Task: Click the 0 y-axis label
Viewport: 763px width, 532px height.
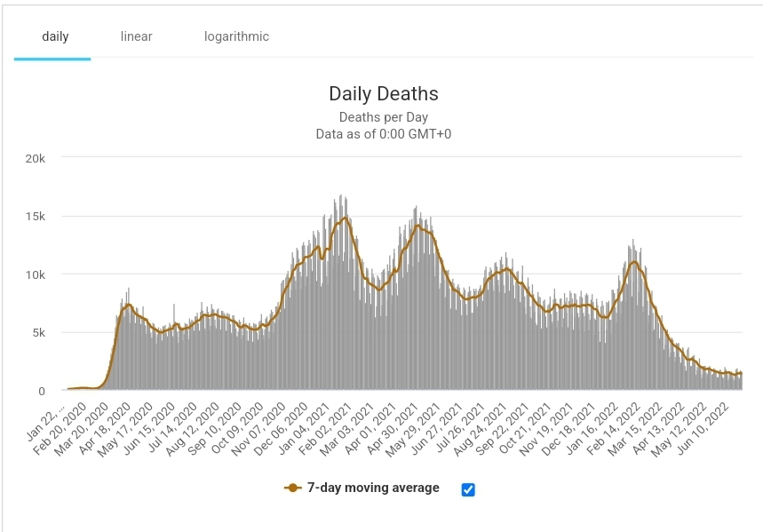Action: point(41,391)
